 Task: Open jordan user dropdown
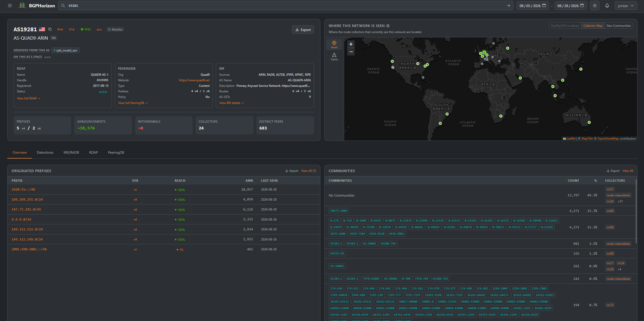[626, 6]
